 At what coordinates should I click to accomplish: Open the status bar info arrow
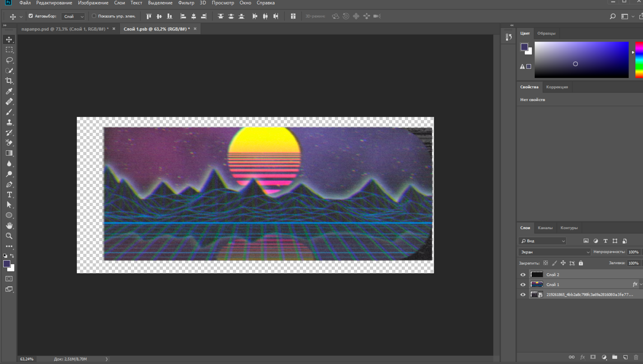click(107, 359)
